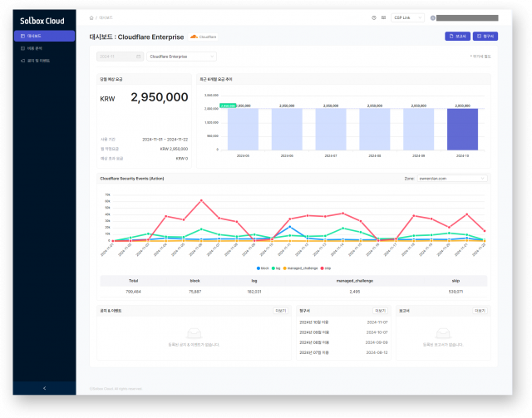Viewport: 532px width, 418px height.
Task: Click the 보고서 report button at top right
Action: [457, 37]
